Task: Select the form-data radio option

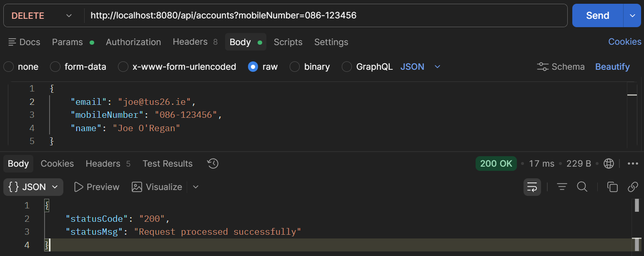Action: (55, 67)
